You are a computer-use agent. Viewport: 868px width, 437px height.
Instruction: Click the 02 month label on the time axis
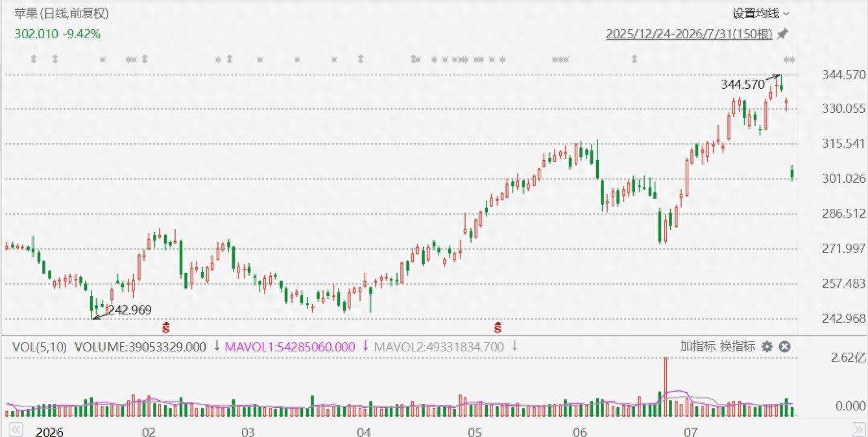pyautogui.click(x=149, y=432)
